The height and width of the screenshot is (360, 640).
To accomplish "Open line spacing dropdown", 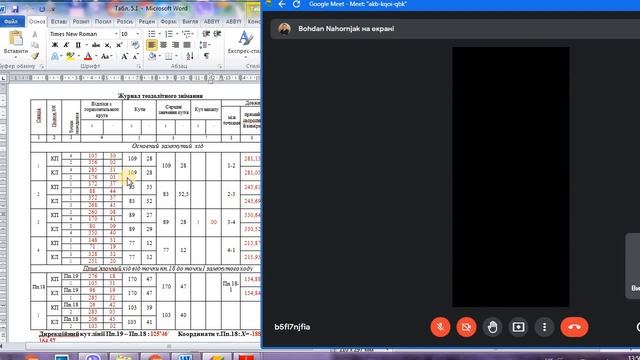I will coord(204,45).
